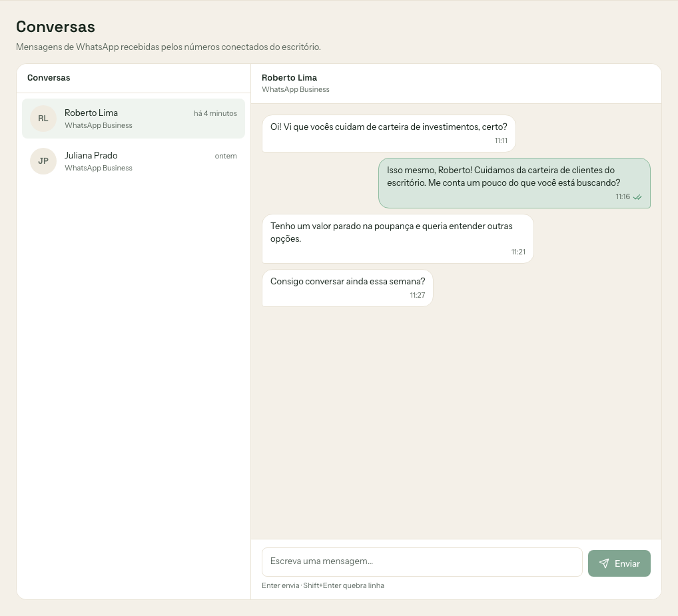678x616 pixels.
Task: Click the green reply 'Isso mesmo, Roberto!'
Action: [x=515, y=183]
